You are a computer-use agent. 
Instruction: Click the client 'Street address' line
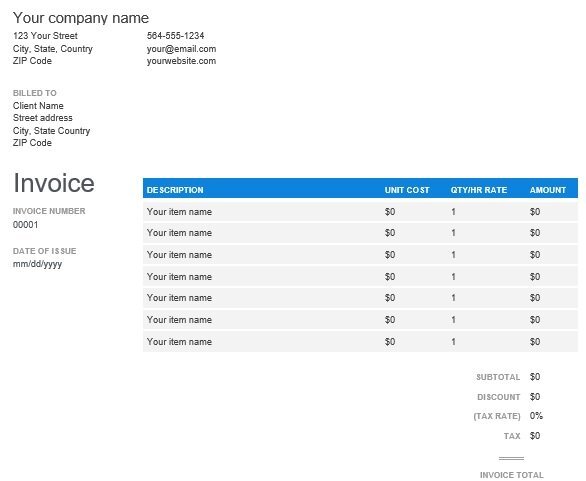[x=43, y=118]
